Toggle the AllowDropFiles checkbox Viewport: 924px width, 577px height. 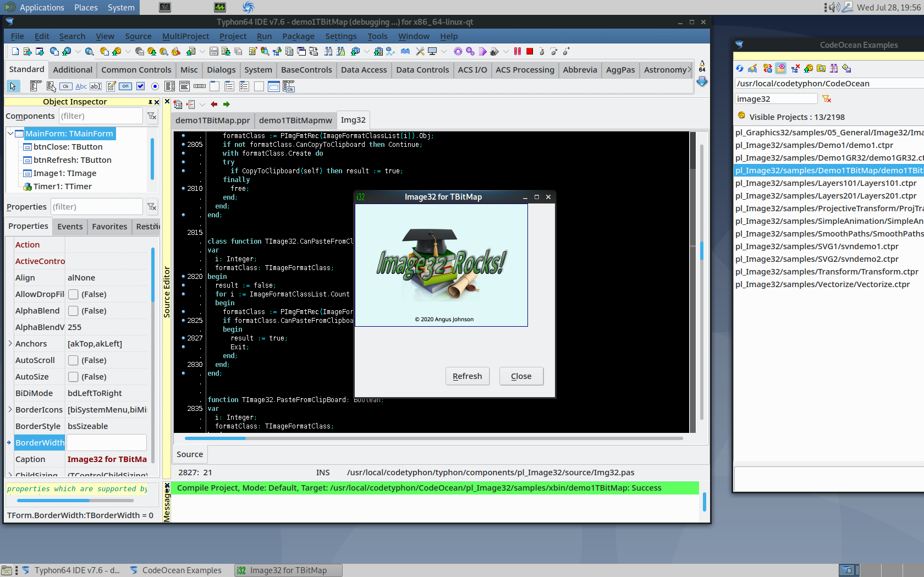(x=73, y=294)
